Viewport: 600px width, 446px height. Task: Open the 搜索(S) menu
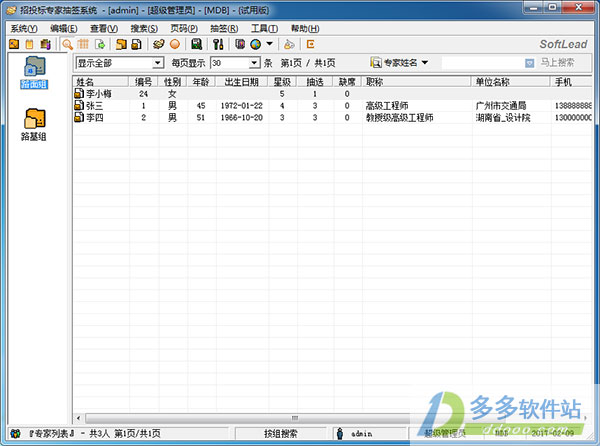pos(144,29)
